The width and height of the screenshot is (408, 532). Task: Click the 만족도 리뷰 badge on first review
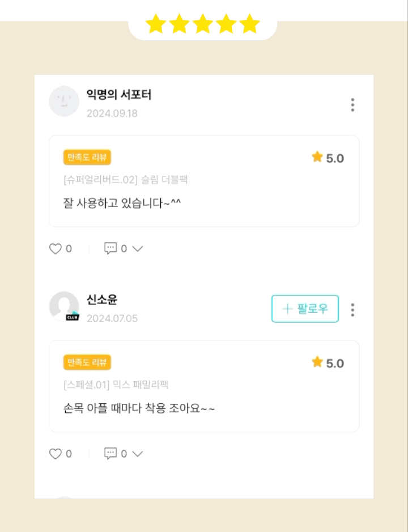coord(87,157)
